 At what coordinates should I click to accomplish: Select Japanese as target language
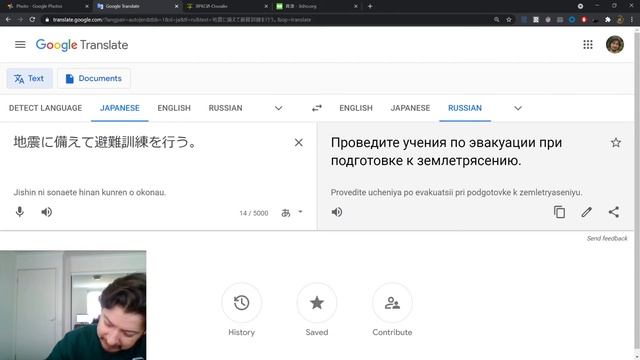point(410,108)
